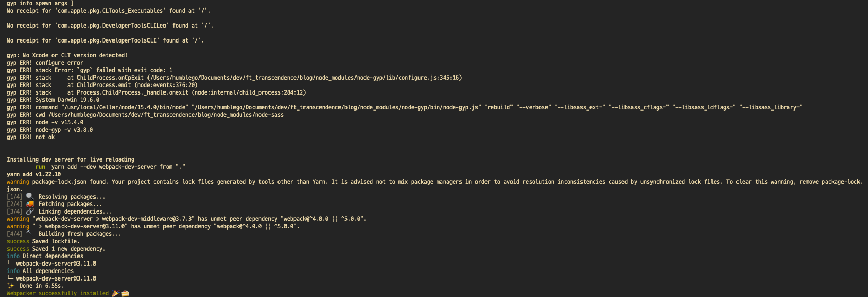
Task: Click the "Webpacker successfully installed" text
Action: [57, 293]
